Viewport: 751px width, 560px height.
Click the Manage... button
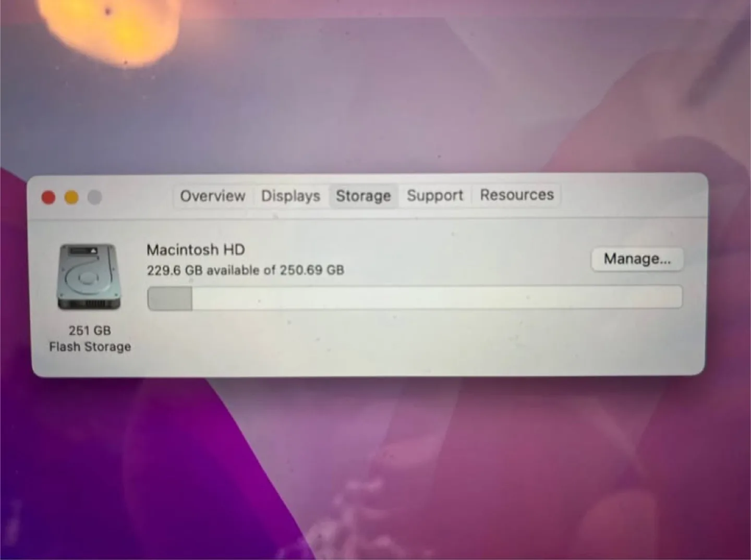637,259
